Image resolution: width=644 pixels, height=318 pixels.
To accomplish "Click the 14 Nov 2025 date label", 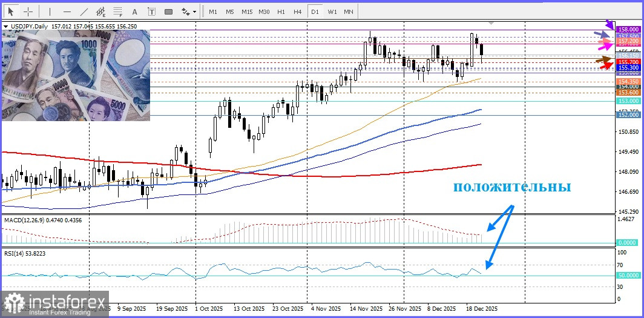I will click(x=366, y=308).
